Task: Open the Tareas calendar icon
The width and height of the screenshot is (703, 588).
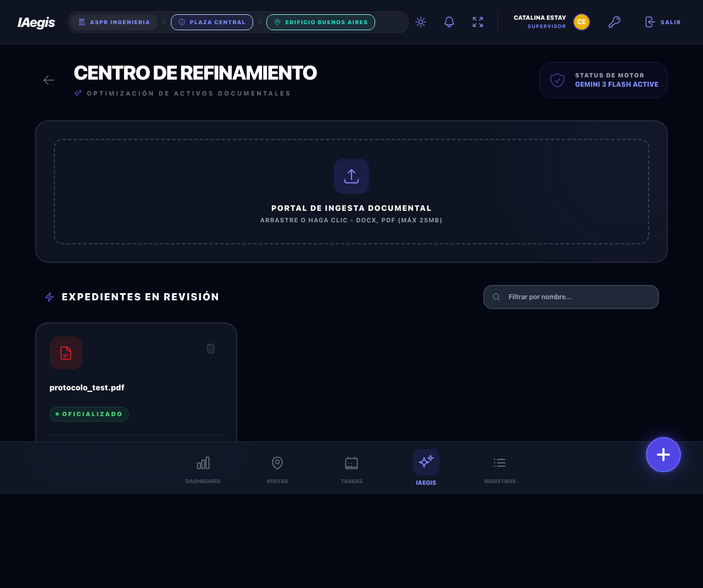Action: 351,468
